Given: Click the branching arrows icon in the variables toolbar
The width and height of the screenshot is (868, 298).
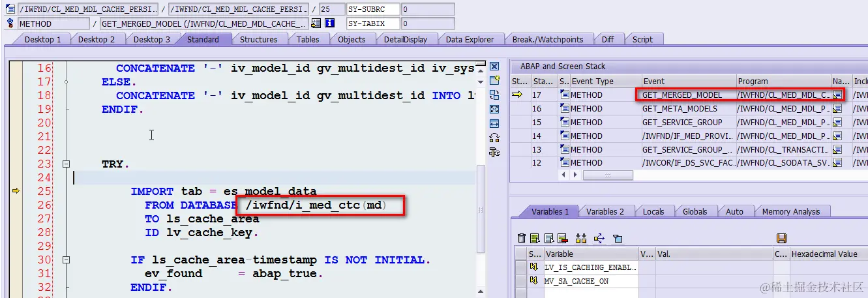Looking at the screenshot, I should tap(600, 239).
